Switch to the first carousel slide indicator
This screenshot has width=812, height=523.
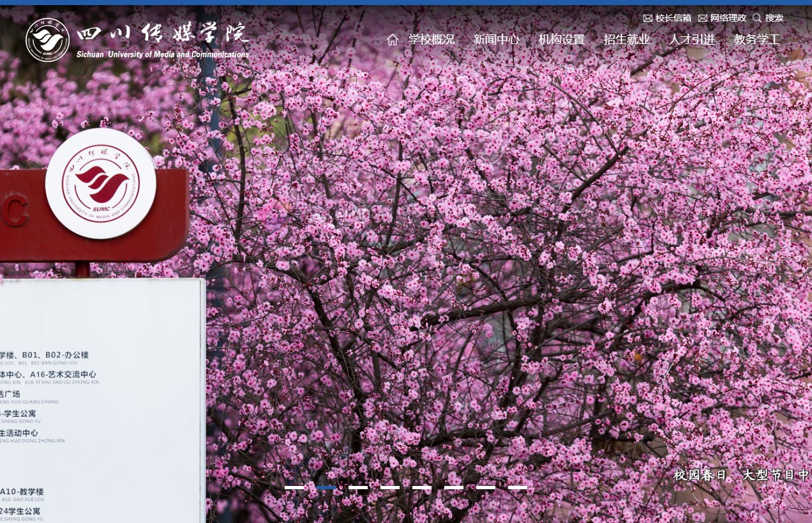pos(294,487)
